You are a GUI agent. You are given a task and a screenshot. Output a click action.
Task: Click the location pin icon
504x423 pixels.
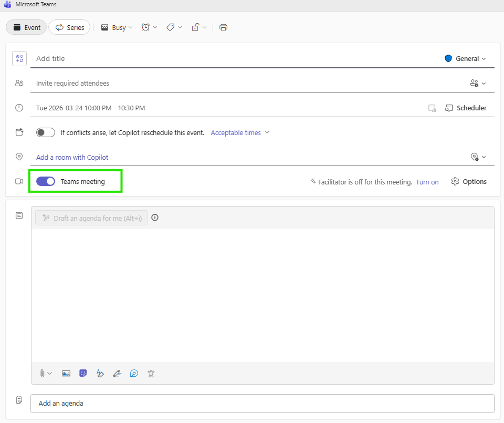click(x=19, y=157)
